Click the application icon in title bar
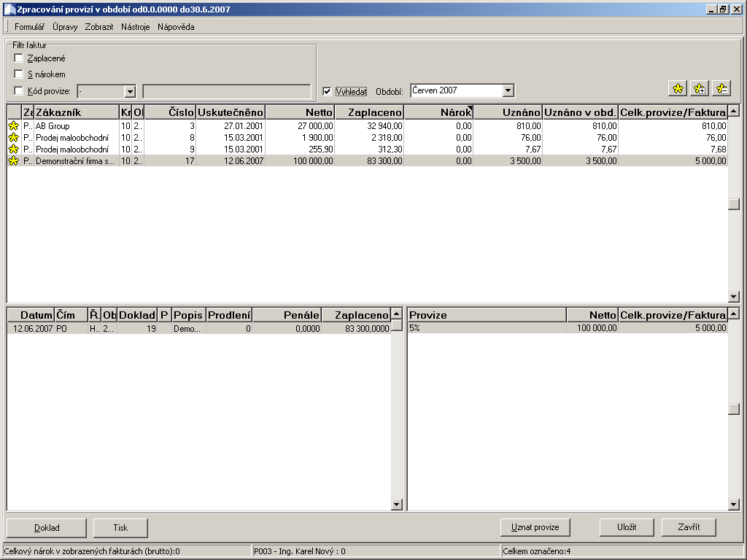The width and height of the screenshot is (747, 560). pos(10,9)
